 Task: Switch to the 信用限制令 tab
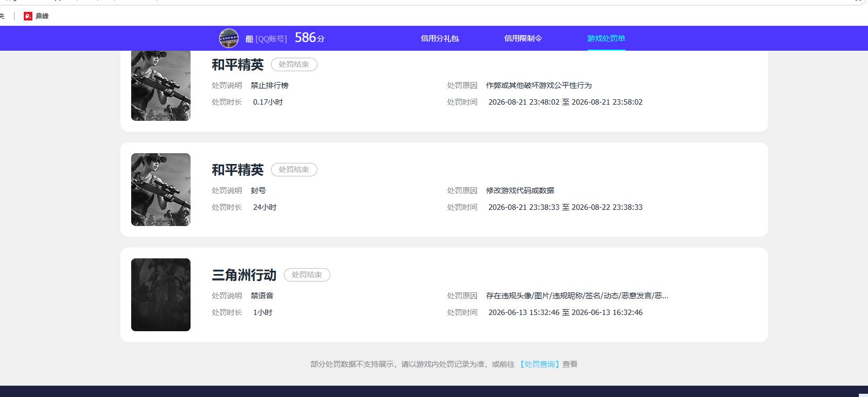[523, 38]
